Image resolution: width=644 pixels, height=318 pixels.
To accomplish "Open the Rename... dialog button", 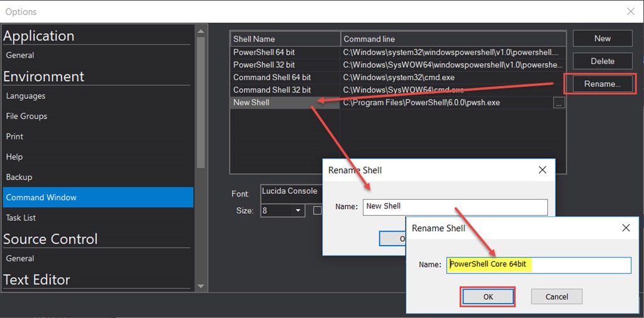I will click(602, 84).
